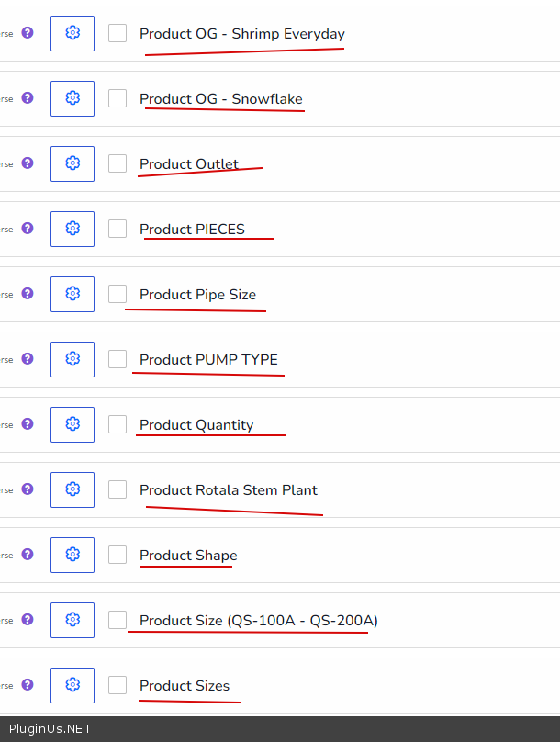560x742 pixels.
Task: Tick the Product PIECES checkbox
Action: (x=118, y=229)
